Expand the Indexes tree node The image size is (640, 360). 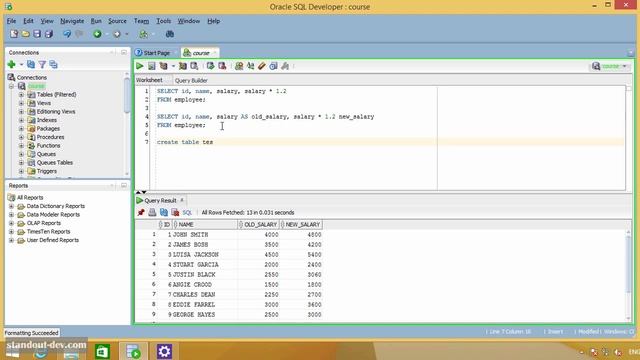pos(21,120)
